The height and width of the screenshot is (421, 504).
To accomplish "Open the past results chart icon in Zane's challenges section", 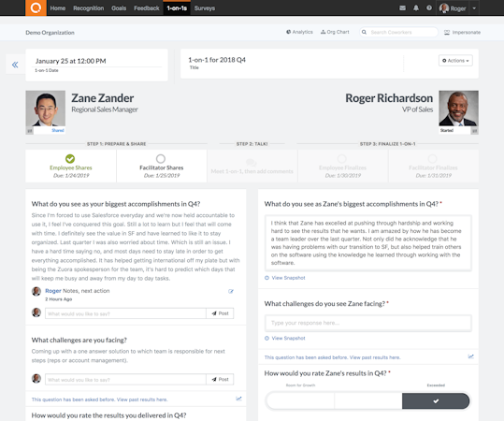I will pos(238,399).
